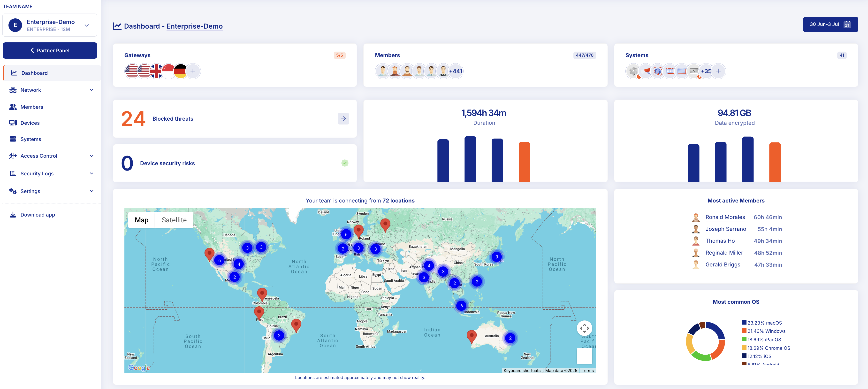The height and width of the screenshot is (389, 868).
Task: Click the add gateway plus icon
Action: point(193,71)
